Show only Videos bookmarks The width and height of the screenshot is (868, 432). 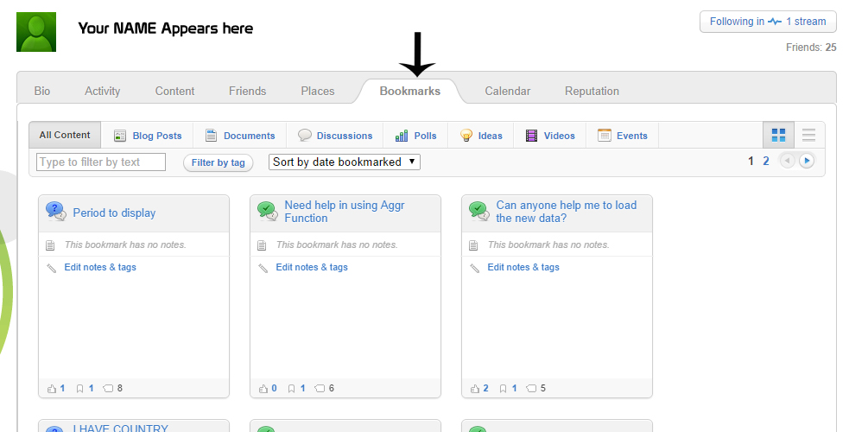click(550, 136)
